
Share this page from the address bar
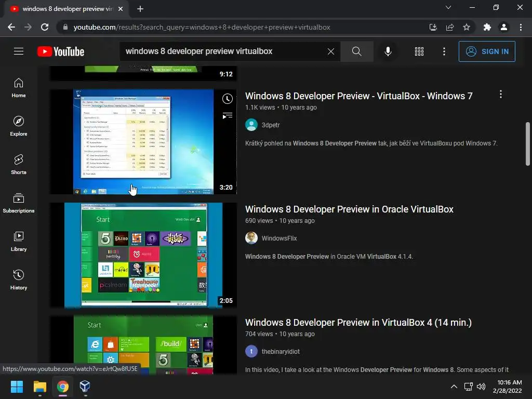point(450,27)
